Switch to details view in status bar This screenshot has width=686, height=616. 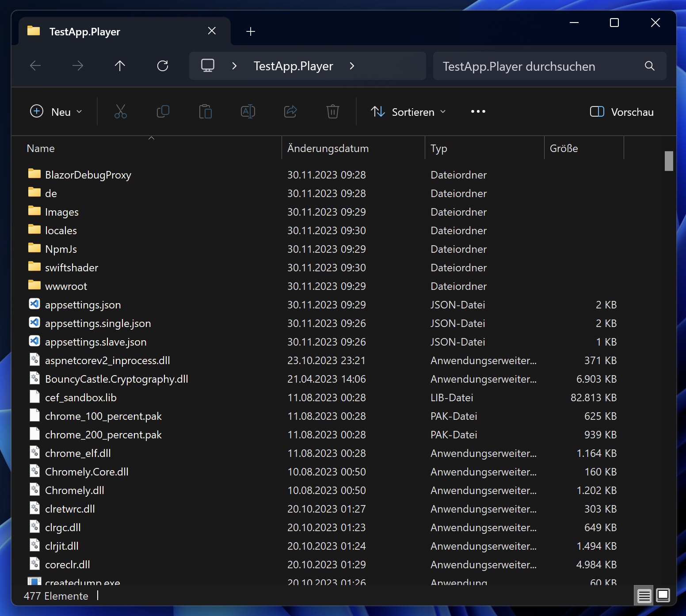click(644, 596)
